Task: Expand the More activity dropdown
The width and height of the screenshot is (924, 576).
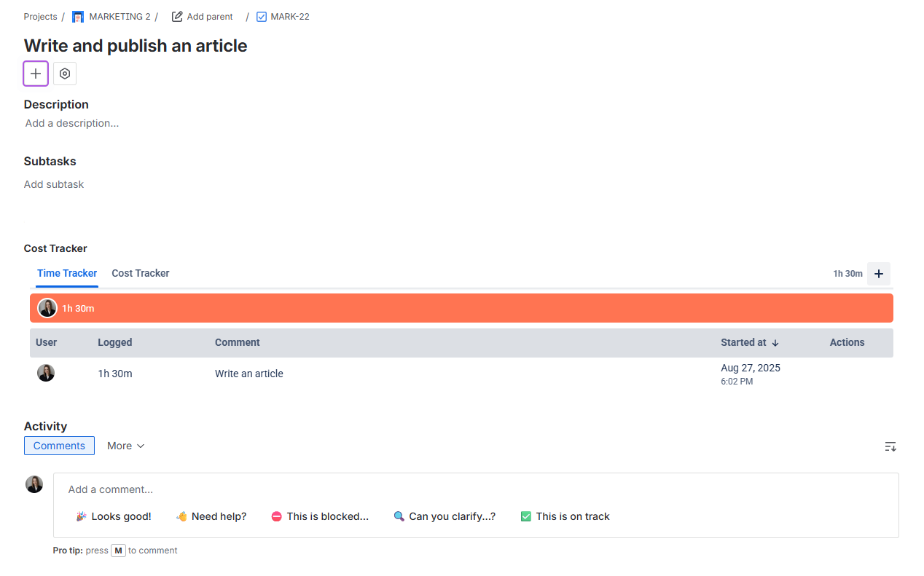Action: [x=126, y=446]
